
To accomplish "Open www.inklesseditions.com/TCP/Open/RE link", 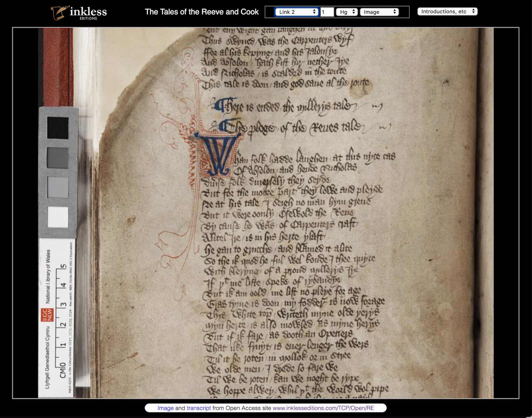I will pyautogui.click(x=323, y=408).
